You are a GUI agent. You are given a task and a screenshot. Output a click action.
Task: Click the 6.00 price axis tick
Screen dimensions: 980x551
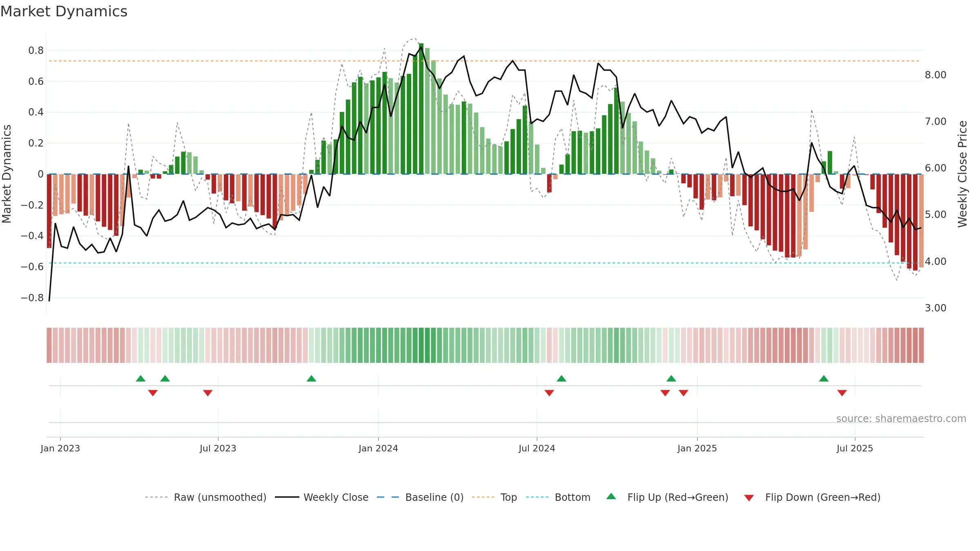[x=935, y=168]
